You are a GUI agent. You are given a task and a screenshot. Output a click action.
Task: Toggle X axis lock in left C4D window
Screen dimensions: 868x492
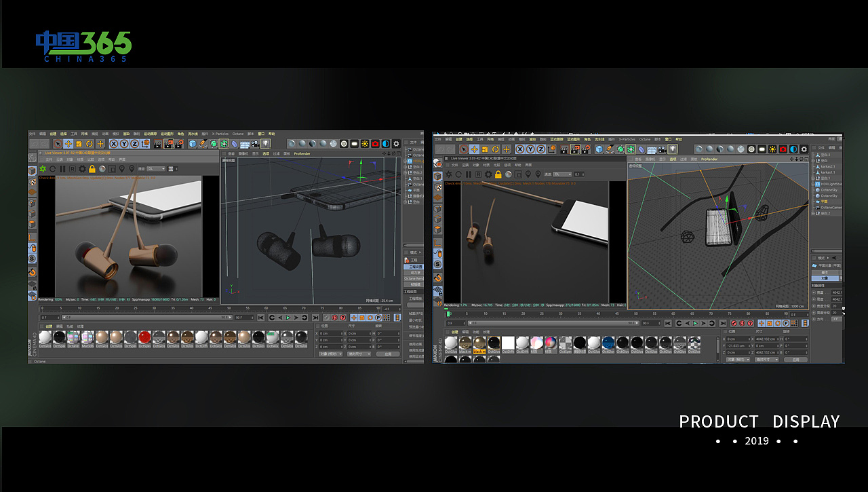(114, 144)
